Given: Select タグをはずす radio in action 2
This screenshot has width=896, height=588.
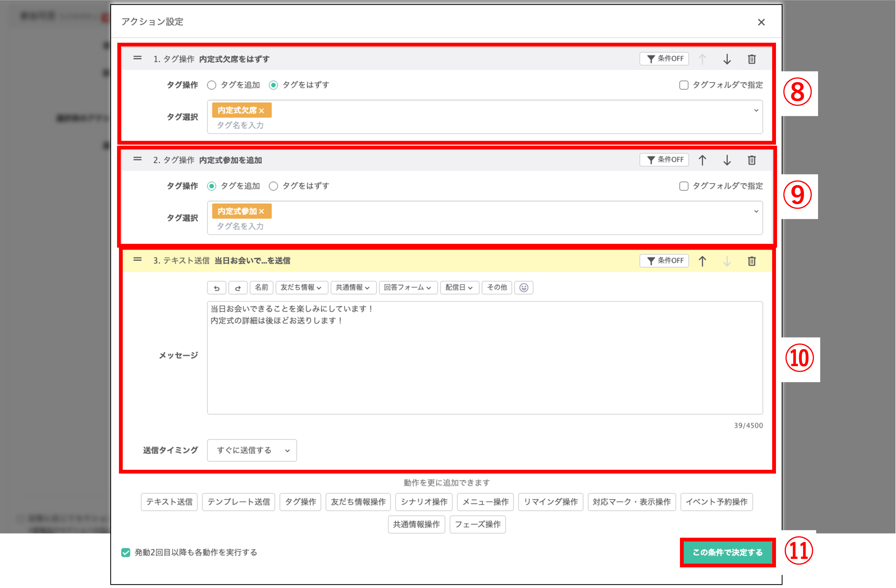Looking at the screenshot, I should (273, 186).
